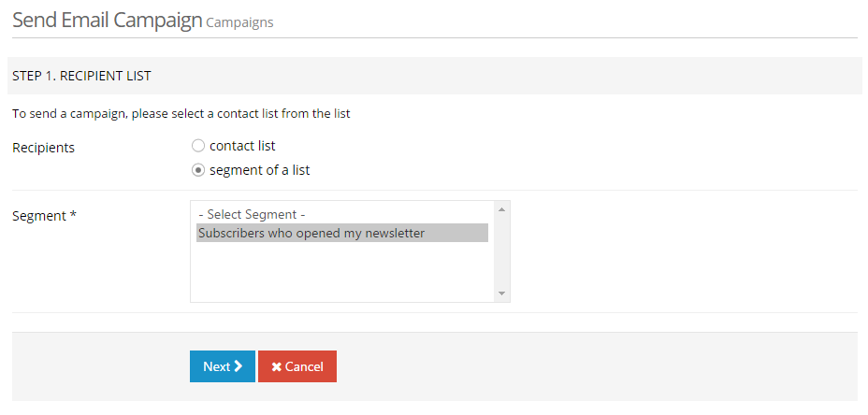Click the "Recipients" field label
The width and height of the screenshot is (868, 415).
pos(44,148)
